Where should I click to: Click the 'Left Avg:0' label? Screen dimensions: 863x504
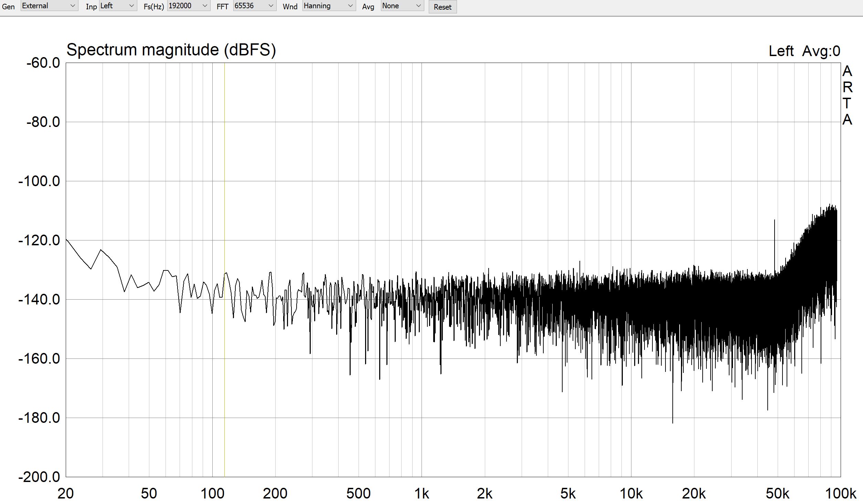(x=805, y=51)
